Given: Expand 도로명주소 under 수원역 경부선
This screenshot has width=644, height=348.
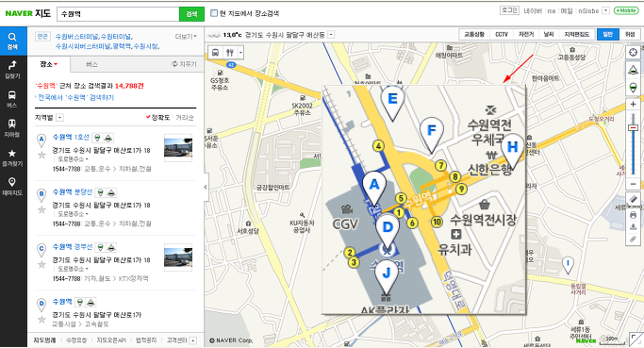Looking at the screenshot, I should tap(74, 269).
